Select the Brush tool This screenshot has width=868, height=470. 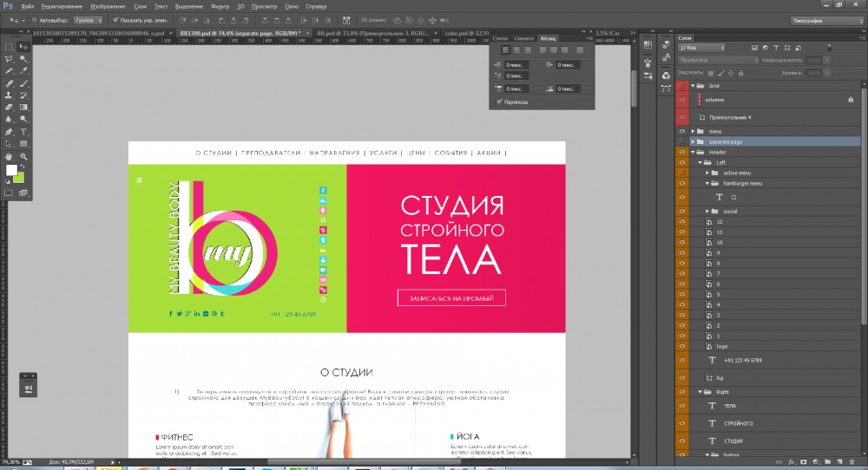click(23, 83)
